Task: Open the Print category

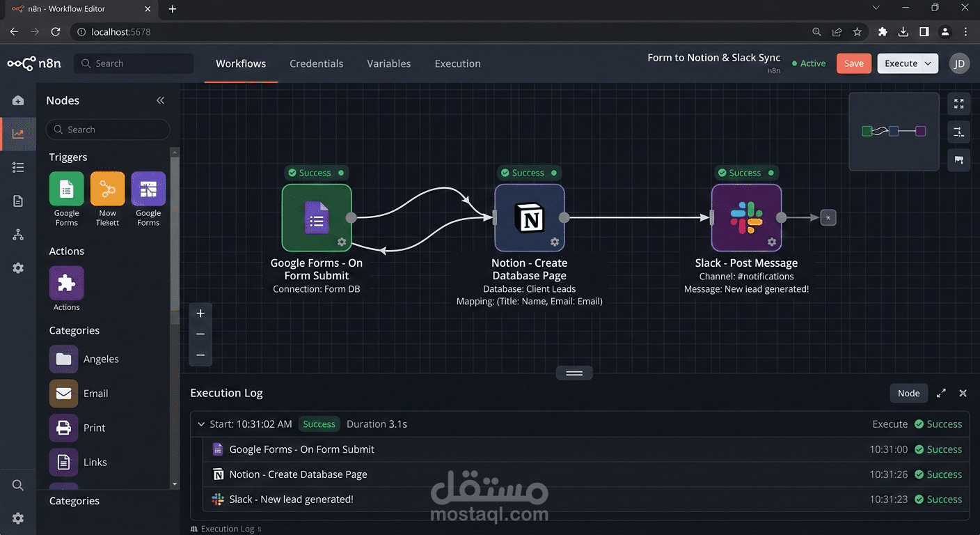Action: coord(77,428)
